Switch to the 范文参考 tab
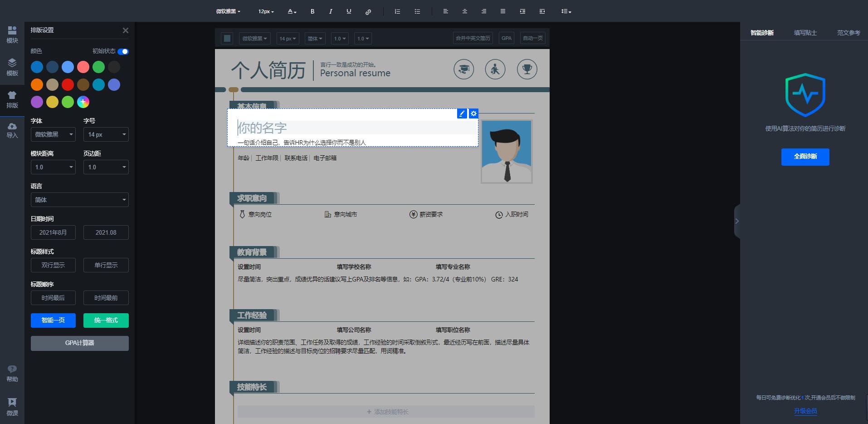This screenshot has width=868, height=424. tap(848, 33)
